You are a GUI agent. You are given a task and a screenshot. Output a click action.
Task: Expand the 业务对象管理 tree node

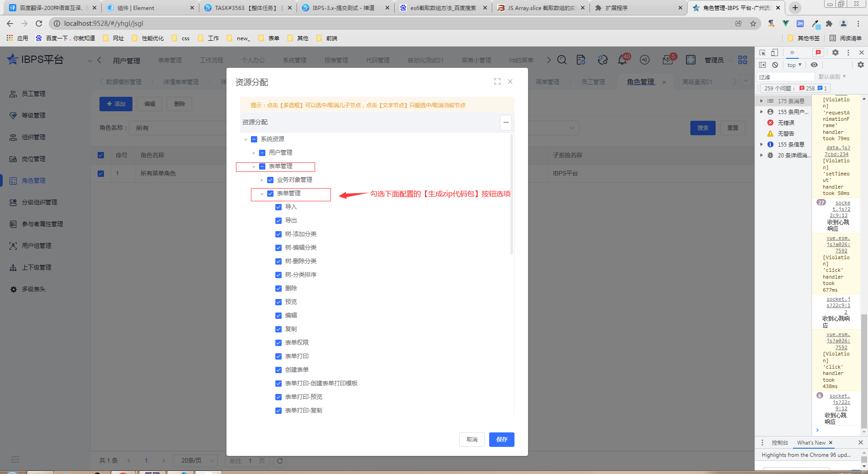262,180
